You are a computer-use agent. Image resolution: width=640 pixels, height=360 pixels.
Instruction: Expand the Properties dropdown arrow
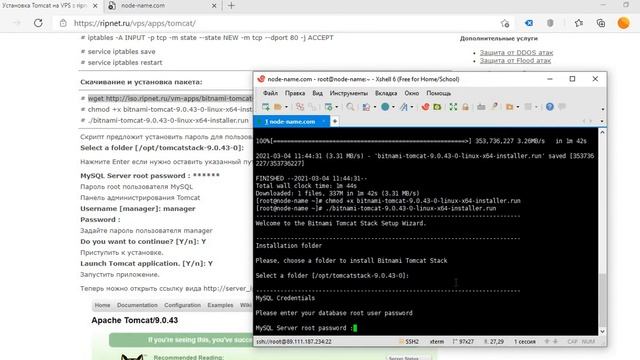click(336, 107)
